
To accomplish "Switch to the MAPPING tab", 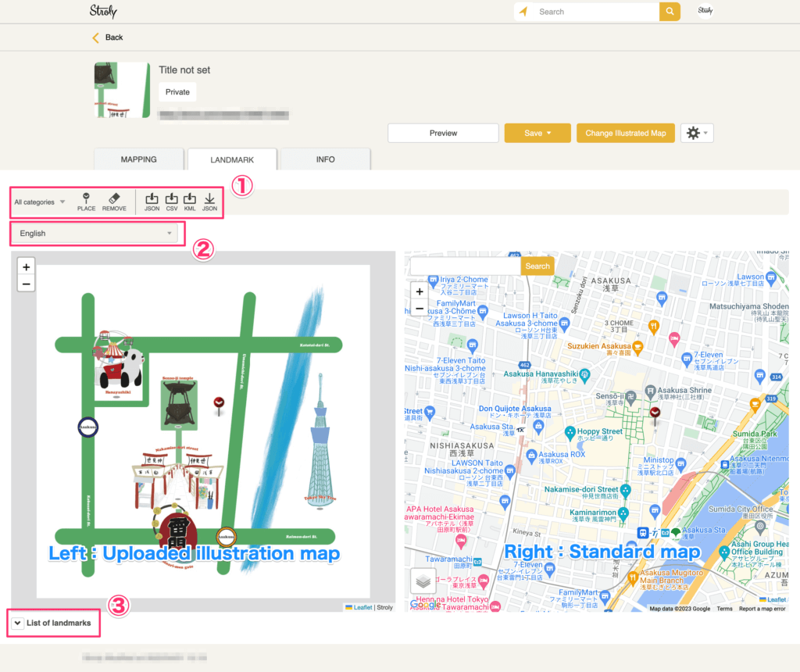I will [139, 159].
